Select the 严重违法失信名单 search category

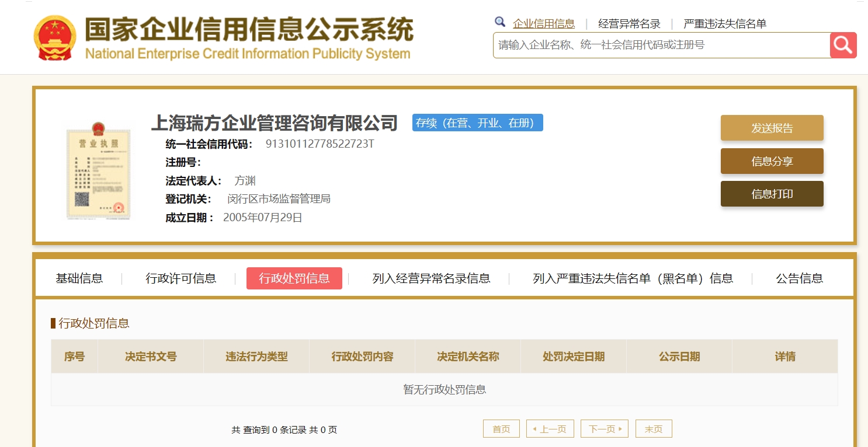725,24
